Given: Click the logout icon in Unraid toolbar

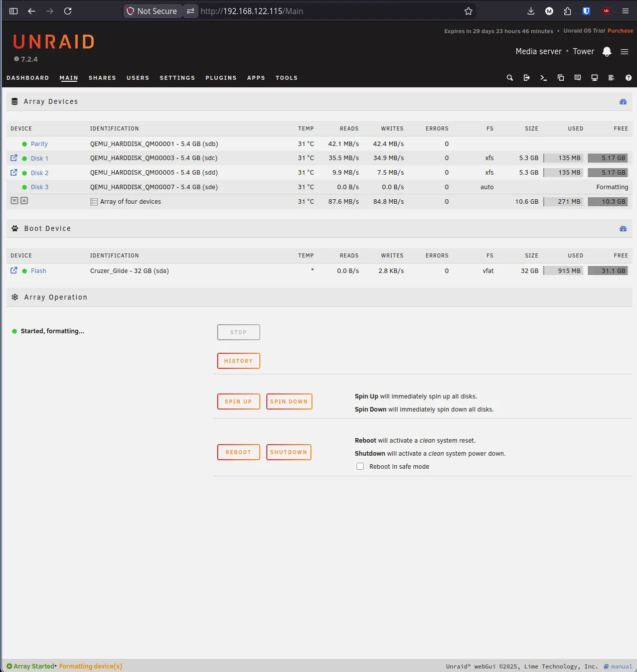Looking at the screenshot, I should 527,78.
